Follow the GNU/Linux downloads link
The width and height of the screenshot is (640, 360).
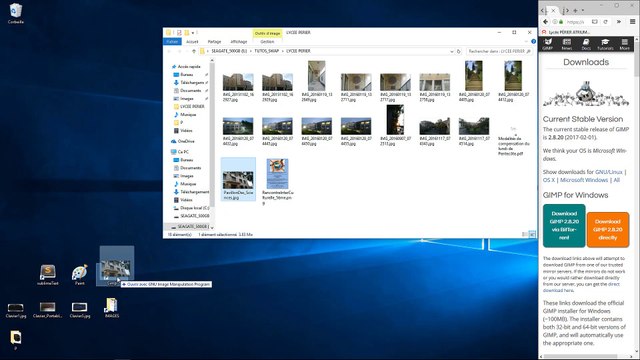point(609,172)
